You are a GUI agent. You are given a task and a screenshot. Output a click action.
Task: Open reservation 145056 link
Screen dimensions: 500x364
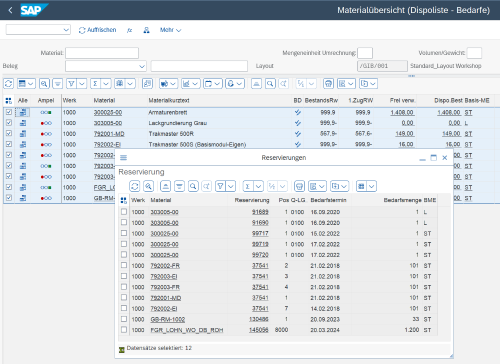(259, 330)
